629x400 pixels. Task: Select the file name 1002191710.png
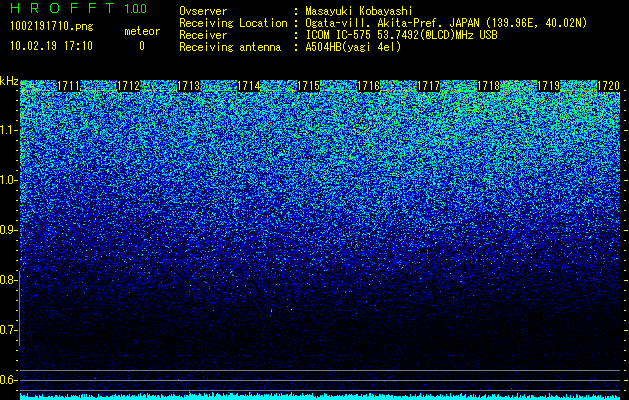[52, 27]
